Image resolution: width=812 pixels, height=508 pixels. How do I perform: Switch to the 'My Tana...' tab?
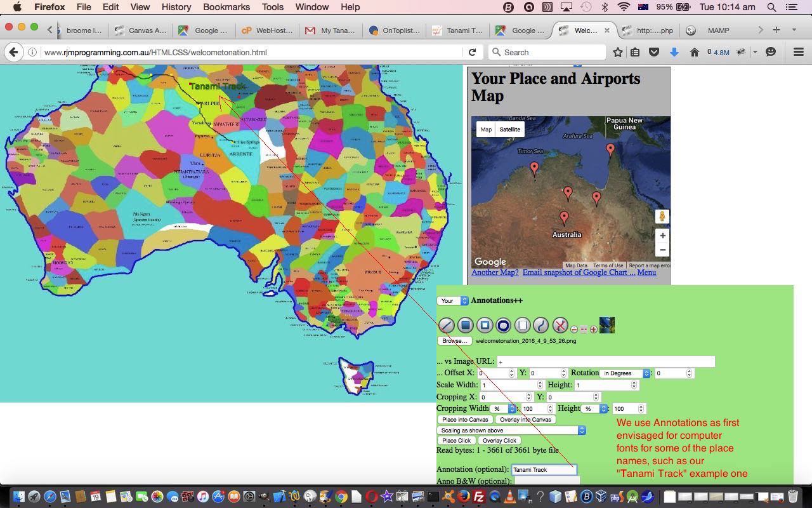(331, 30)
